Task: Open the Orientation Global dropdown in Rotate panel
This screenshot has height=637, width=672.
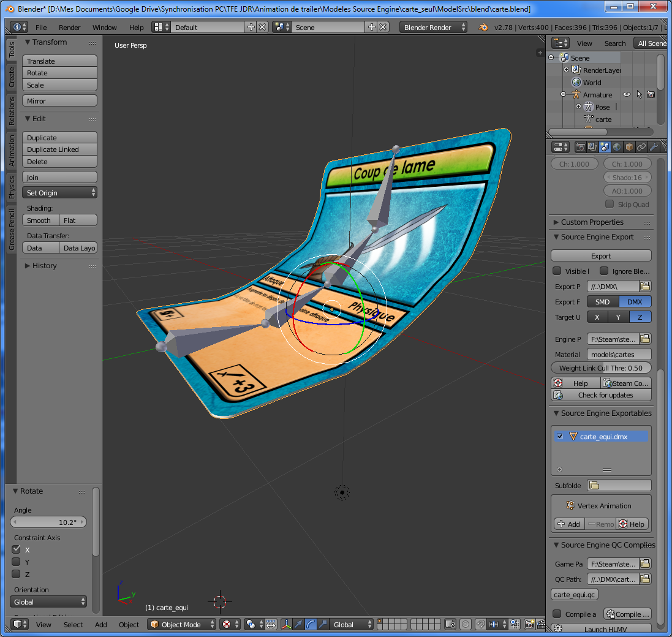Action: coord(48,602)
